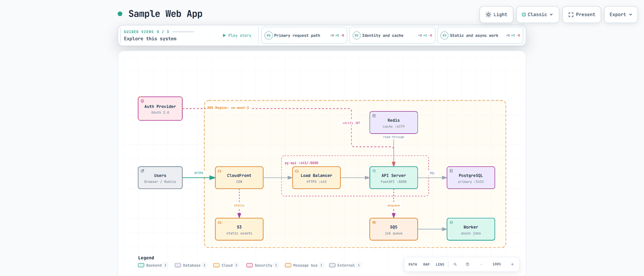Toggle Database legend filter
The width and height of the screenshot is (644, 276).
pos(191,265)
